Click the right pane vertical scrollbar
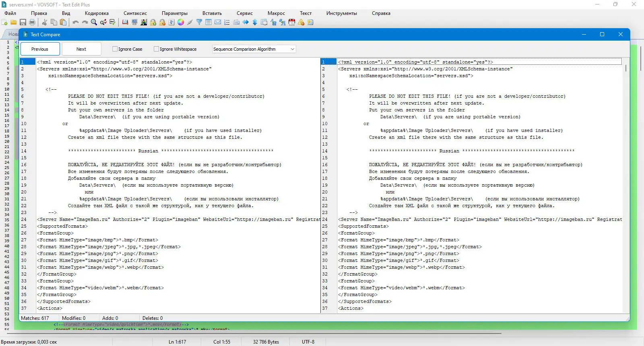Screen dimensions: 644x346 (625, 161)
